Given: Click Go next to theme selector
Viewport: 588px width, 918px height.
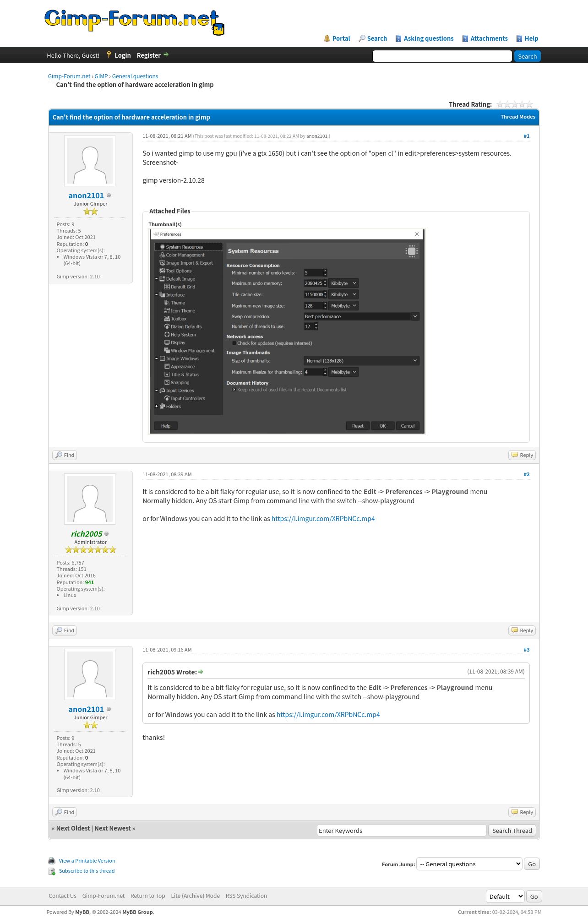Looking at the screenshot, I should click(534, 896).
